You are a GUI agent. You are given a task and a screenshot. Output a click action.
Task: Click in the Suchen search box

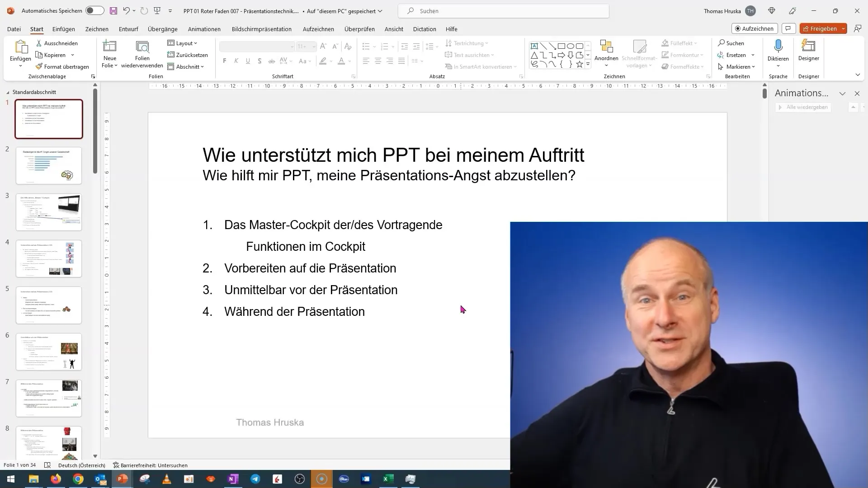[x=503, y=11]
